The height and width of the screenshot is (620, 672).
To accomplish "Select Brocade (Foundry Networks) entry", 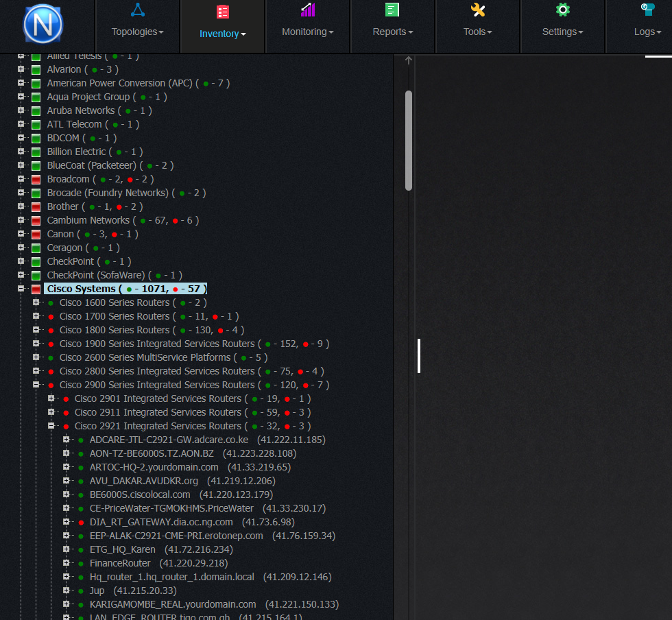I will [126, 193].
